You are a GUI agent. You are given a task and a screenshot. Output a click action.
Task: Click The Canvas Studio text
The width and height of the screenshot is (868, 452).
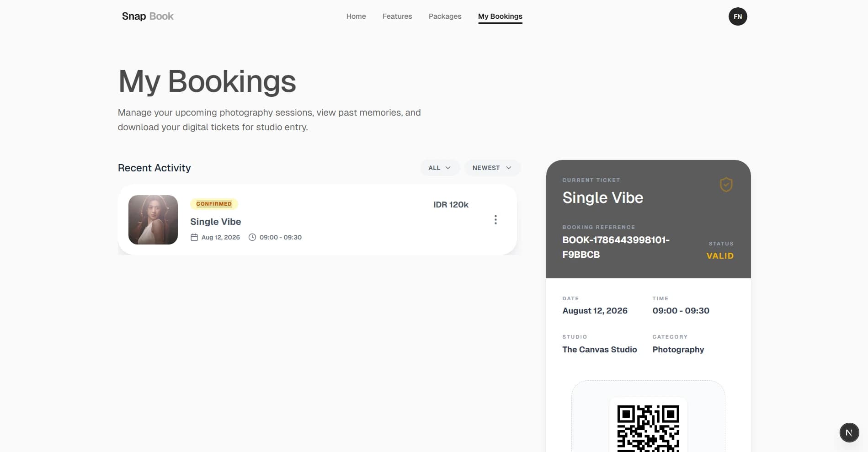(x=600, y=350)
